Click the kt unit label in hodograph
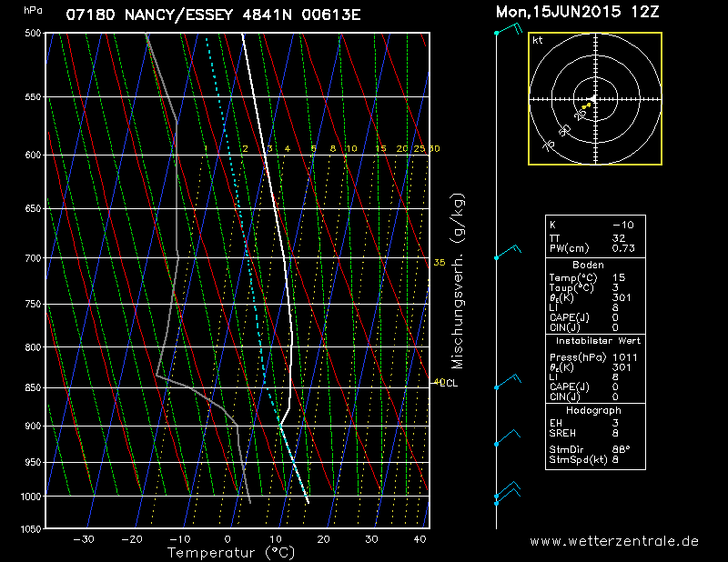Image resolution: width=728 pixels, height=562 pixels. click(538, 41)
